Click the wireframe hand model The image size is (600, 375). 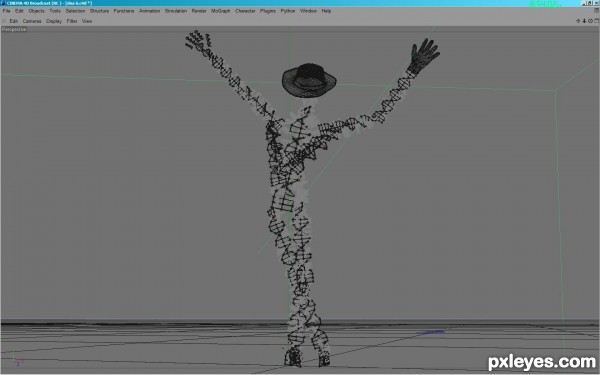(x=424, y=55)
